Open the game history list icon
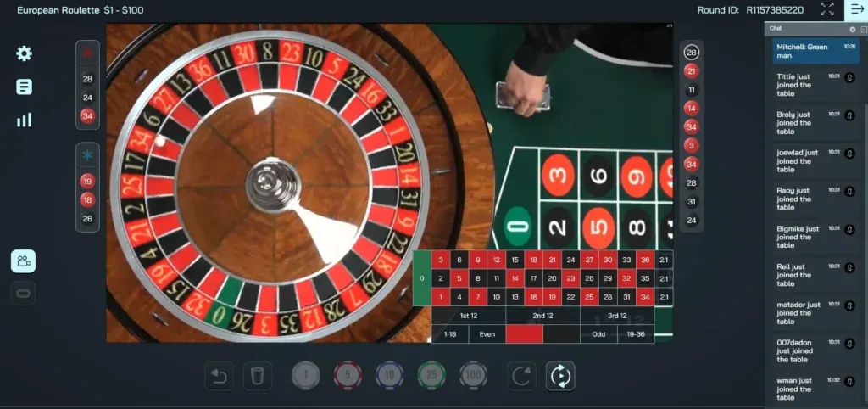The width and height of the screenshot is (868, 409). pos(24,87)
